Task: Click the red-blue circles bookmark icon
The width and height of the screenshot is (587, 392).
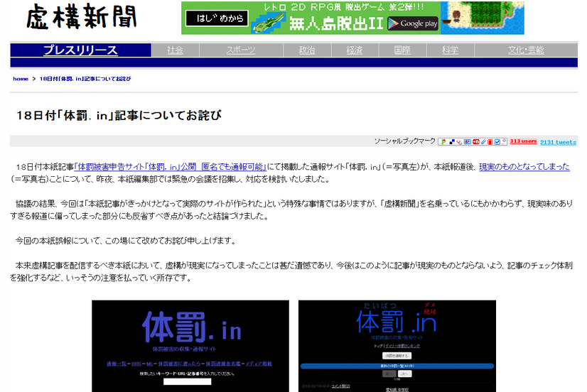Action: click(x=459, y=142)
